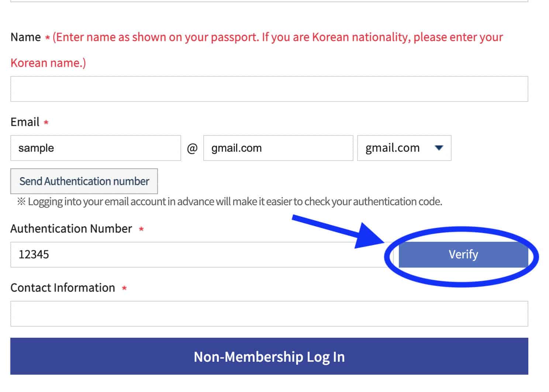Click the red asterisk beside Contact Information
Image resolution: width=549 pixels, height=392 pixels.
click(x=124, y=288)
